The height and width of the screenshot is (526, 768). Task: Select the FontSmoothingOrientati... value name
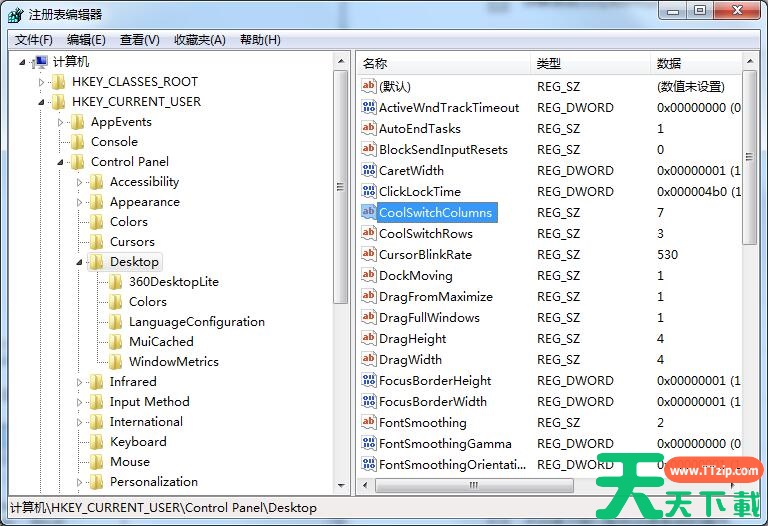[452, 464]
